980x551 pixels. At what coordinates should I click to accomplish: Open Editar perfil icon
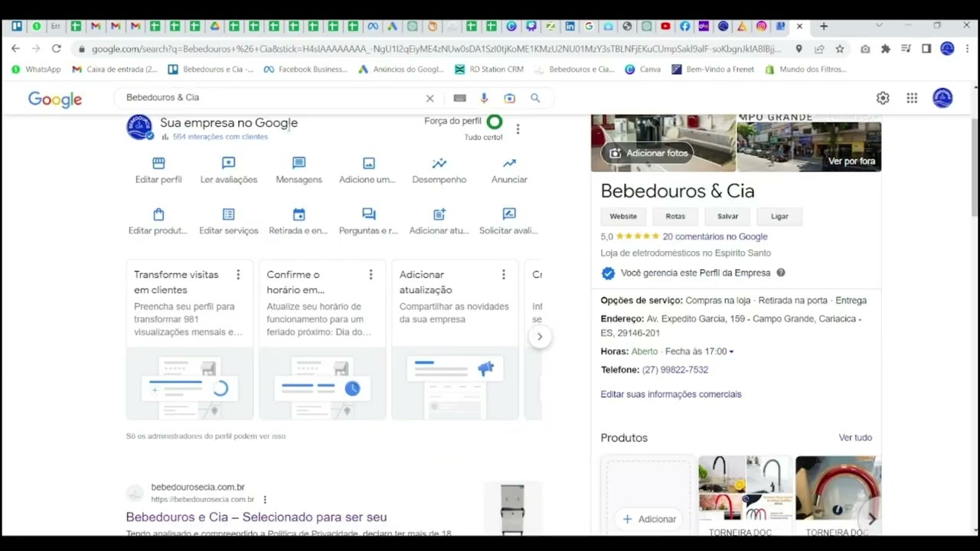[158, 163]
